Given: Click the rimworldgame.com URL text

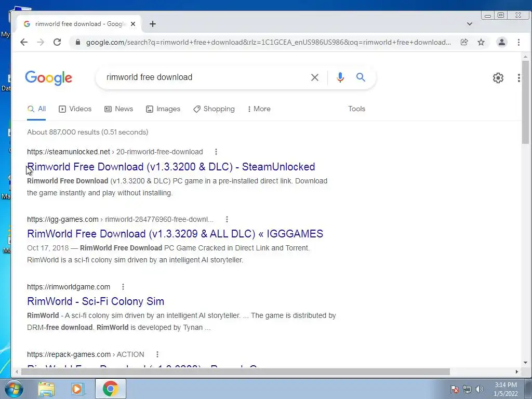Looking at the screenshot, I should [x=69, y=287].
